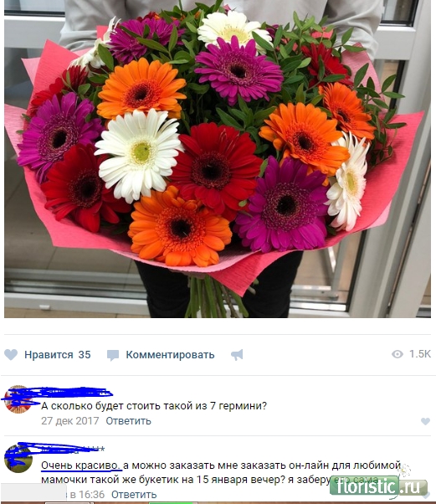This screenshot has width=436, height=504.
Task: Click the 16:36 comment timestamp
Action: pos(87,494)
